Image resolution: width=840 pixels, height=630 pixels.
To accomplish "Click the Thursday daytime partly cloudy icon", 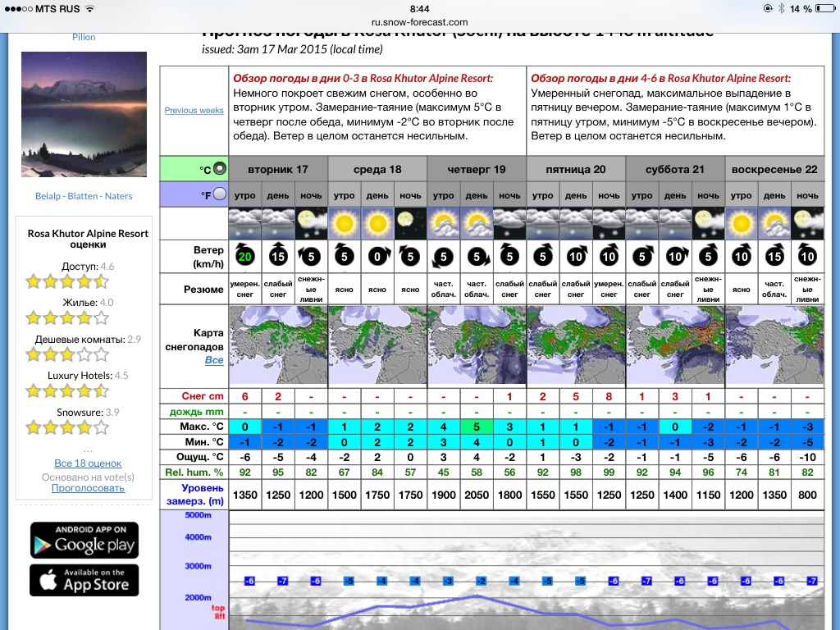I will (x=477, y=223).
